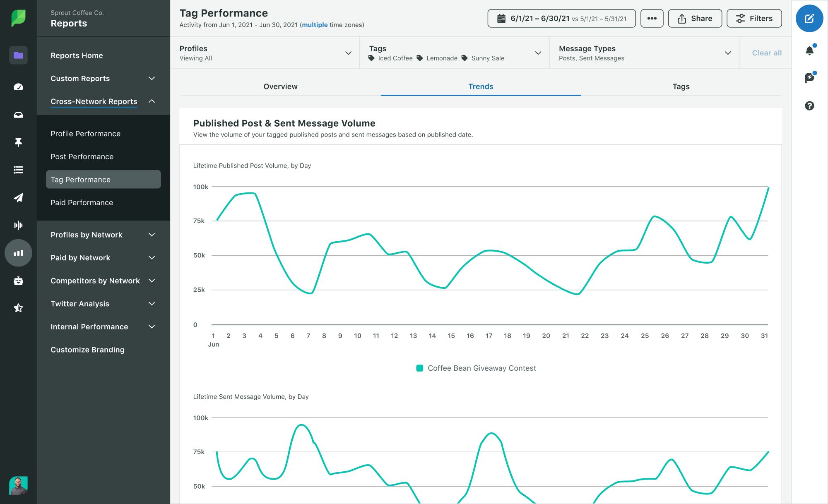Switch to the Overview tab
The width and height of the screenshot is (828, 504).
281,86
